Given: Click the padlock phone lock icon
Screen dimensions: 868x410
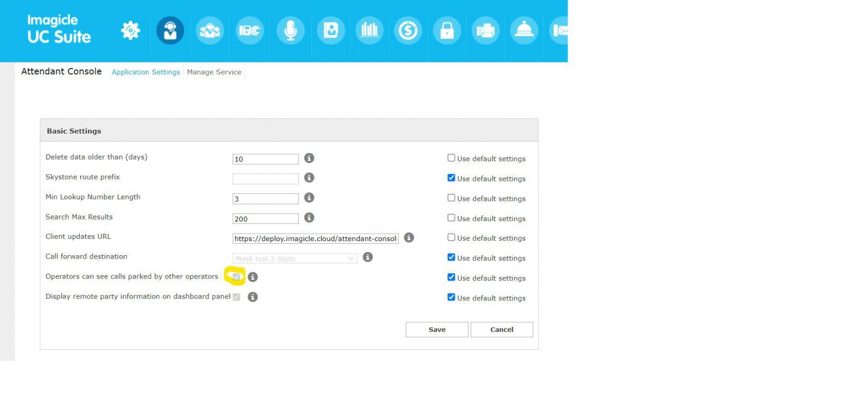Looking at the screenshot, I should (447, 30).
